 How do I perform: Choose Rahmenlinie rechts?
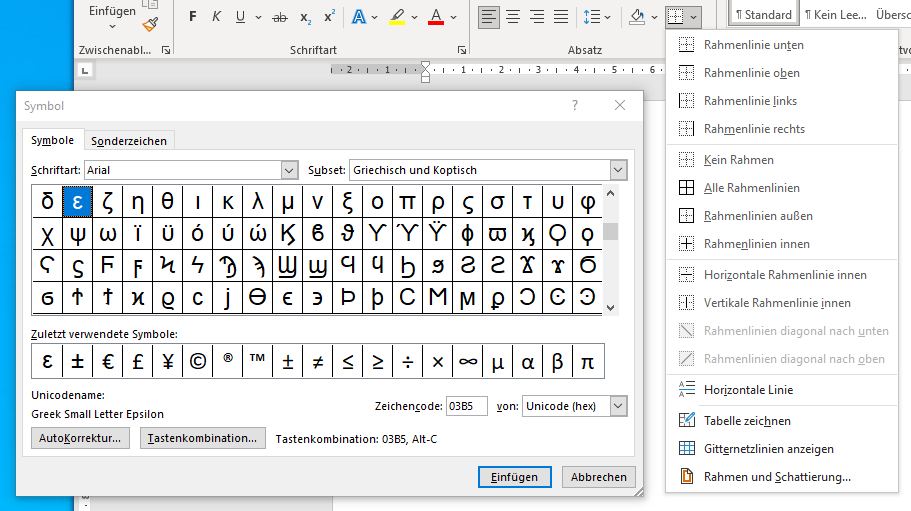781,128
